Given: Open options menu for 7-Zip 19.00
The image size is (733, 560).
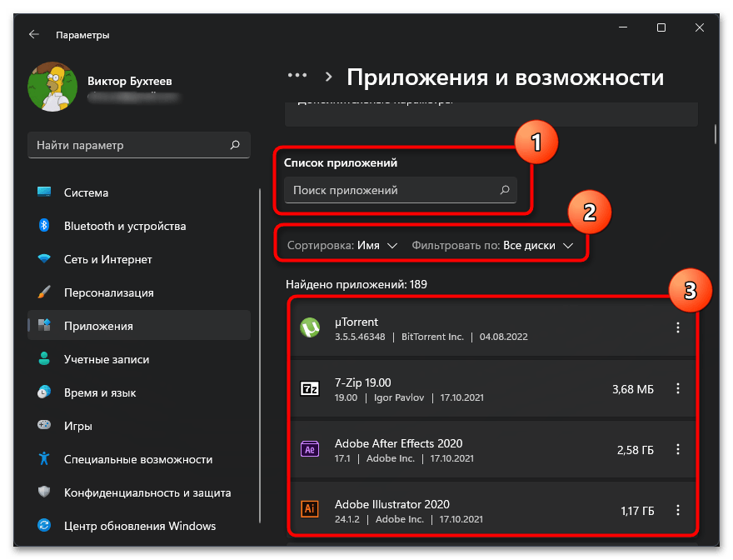Looking at the screenshot, I should [x=678, y=388].
